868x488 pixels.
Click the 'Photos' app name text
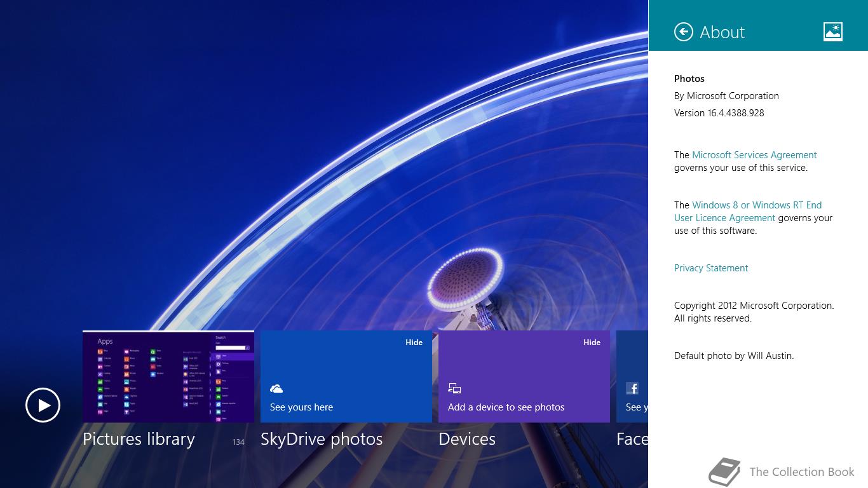click(x=689, y=79)
